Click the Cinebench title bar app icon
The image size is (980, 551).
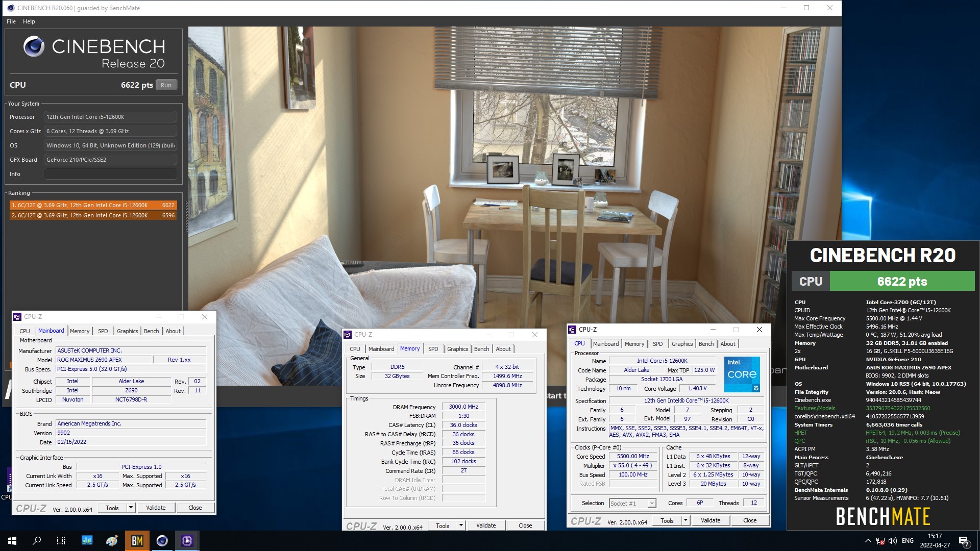[10, 8]
